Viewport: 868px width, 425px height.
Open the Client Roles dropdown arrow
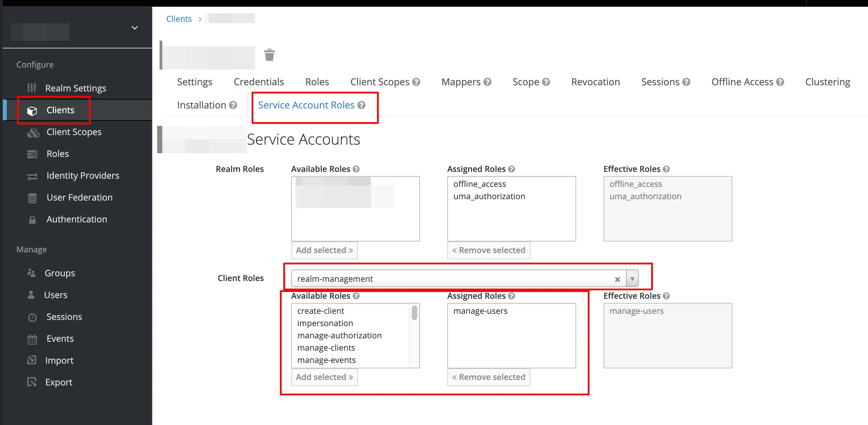pos(632,279)
